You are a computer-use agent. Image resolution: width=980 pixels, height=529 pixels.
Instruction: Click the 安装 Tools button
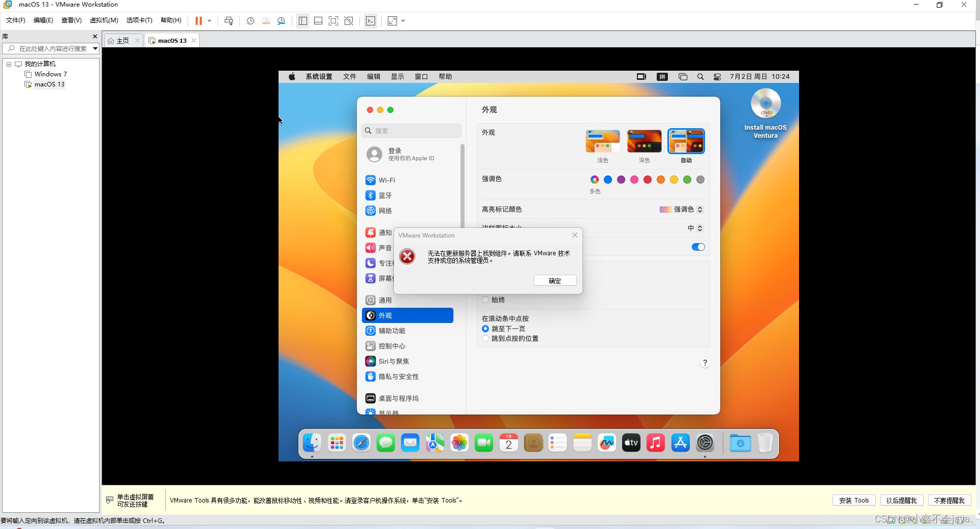[854, 501]
